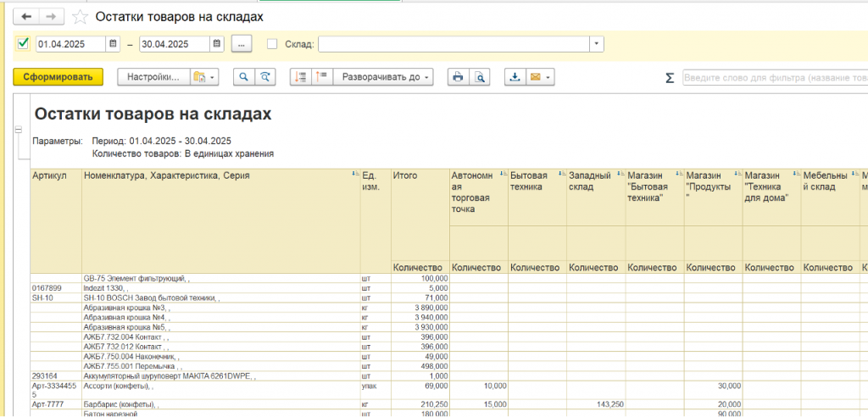Add report to favorites with star icon
The image size is (868, 417).
80,17
